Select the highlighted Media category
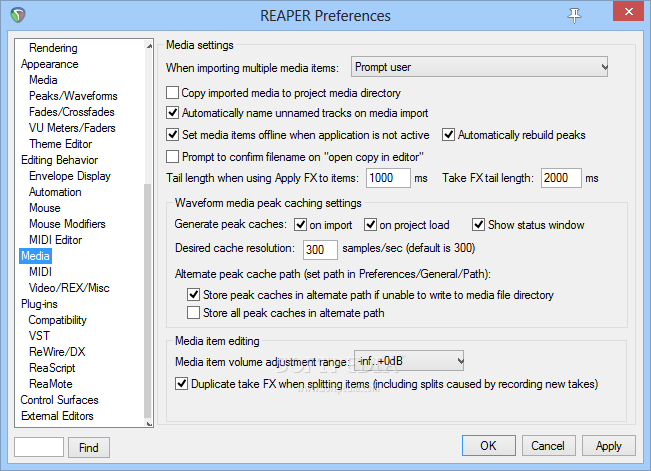 (x=35, y=256)
